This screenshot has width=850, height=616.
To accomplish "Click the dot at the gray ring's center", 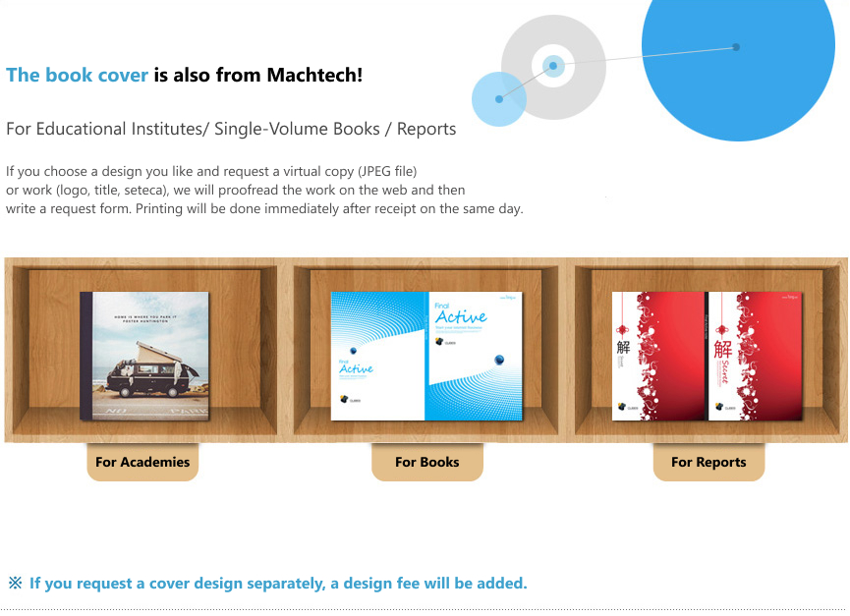I will point(553,66).
